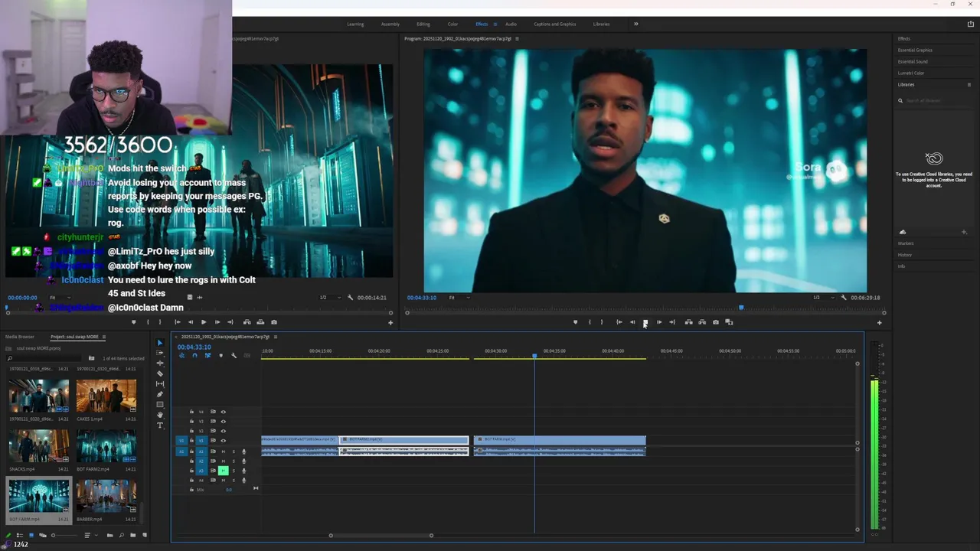Click the share icon at top right
This screenshot has width=980, height=551.
tap(971, 24)
